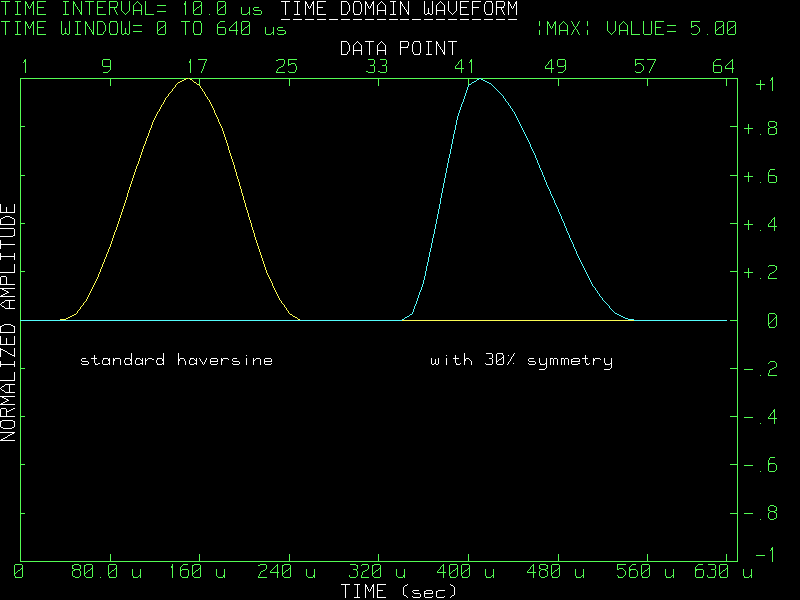800x600 pixels.
Task: Click the DATA POINT axis title
Action: pos(398,48)
